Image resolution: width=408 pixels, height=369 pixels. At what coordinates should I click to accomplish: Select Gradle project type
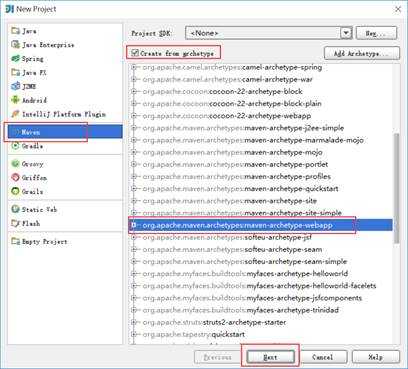tap(65, 146)
